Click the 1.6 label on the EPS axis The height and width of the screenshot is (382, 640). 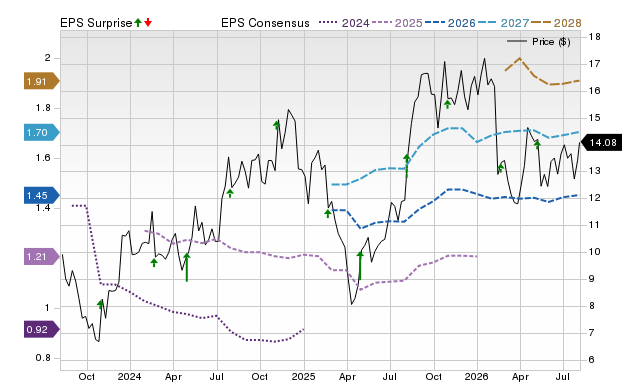(x=43, y=158)
